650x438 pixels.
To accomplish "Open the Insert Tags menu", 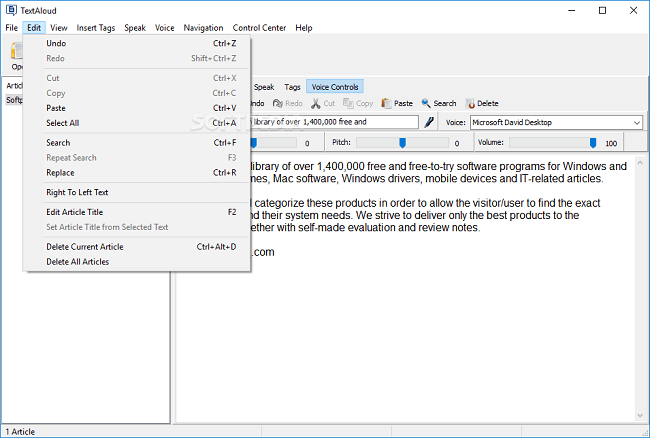I will (x=96, y=28).
